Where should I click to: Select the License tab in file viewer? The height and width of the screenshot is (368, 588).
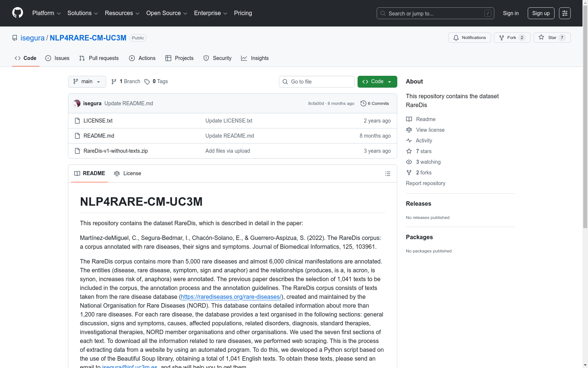[x=128, y=173]
